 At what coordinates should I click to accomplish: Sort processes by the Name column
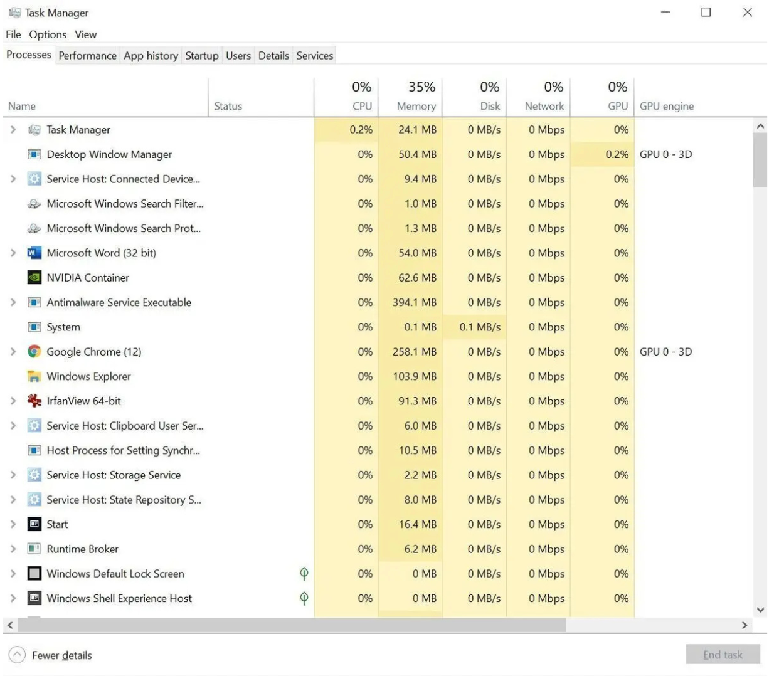(x=105, y=97)
